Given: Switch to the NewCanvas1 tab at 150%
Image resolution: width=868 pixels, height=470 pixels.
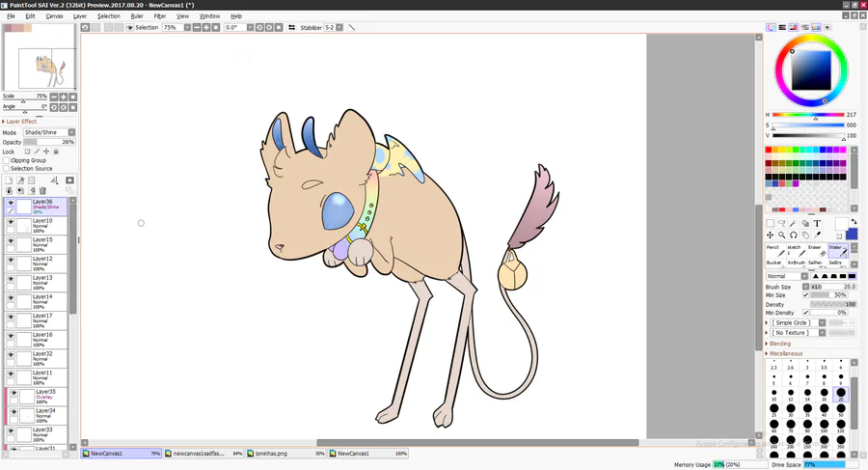Looking at the screenshot, I should point(368,454).
